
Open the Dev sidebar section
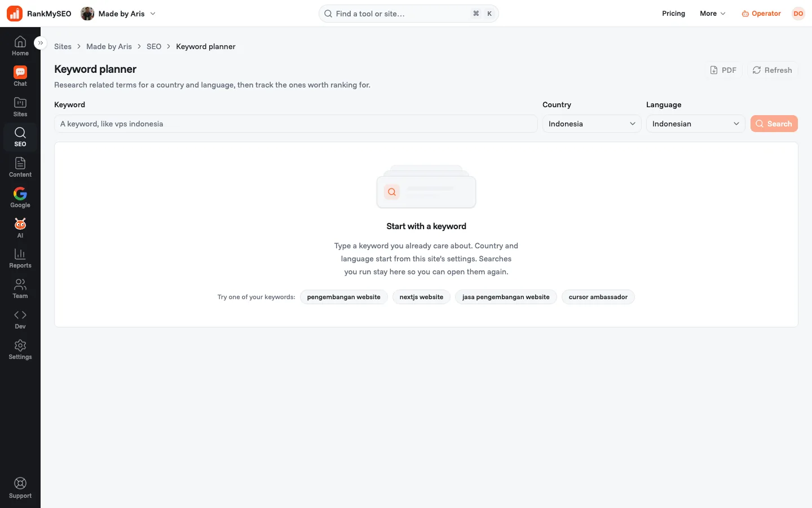(x=20, y=319)
